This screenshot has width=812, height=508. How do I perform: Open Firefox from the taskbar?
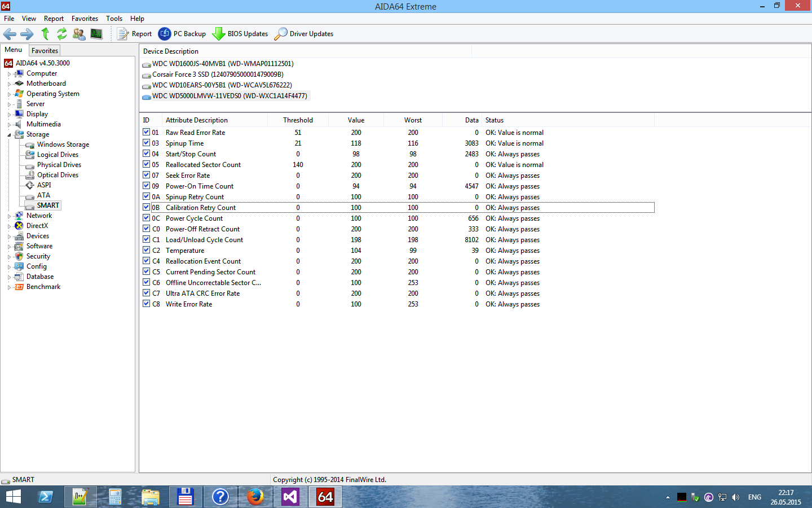coord(255,497)
